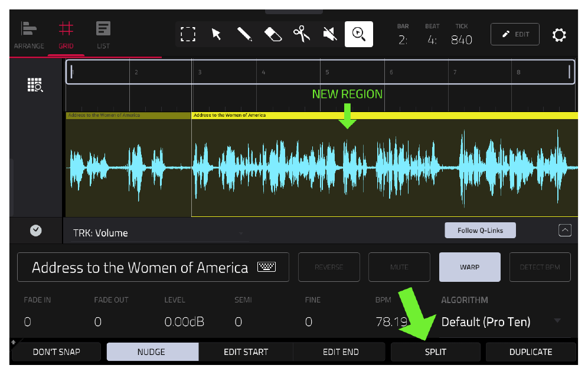Image resolution: width=588 pixels, height=375 pixels.
Task: Open the Algorithm Default (Pro Ten) dropdown
Action: (501, 322)
